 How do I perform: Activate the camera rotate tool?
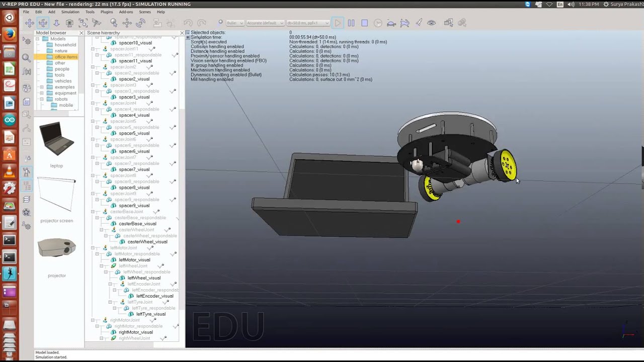pos(43,23)
